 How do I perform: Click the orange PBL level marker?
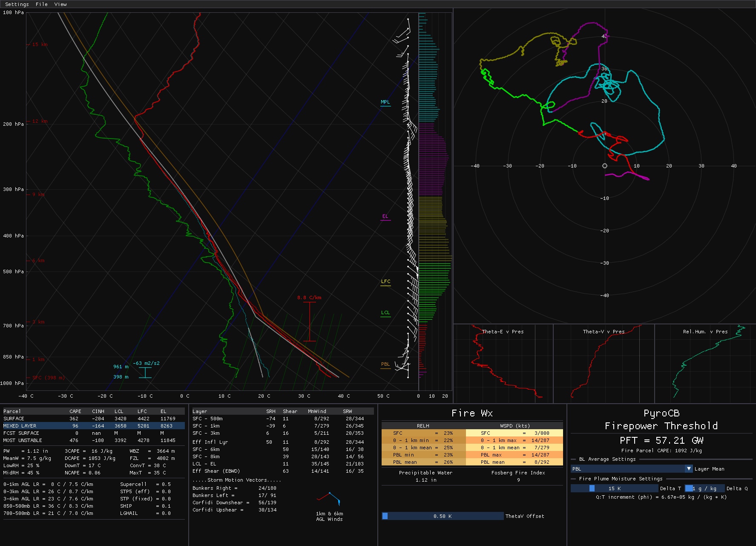pos(385,364)
